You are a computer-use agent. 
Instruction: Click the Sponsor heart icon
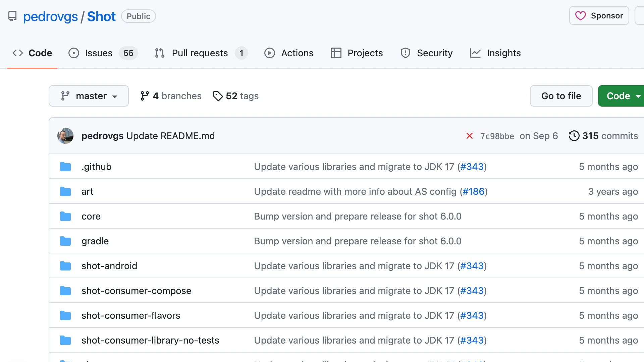[x=580, y=16]
